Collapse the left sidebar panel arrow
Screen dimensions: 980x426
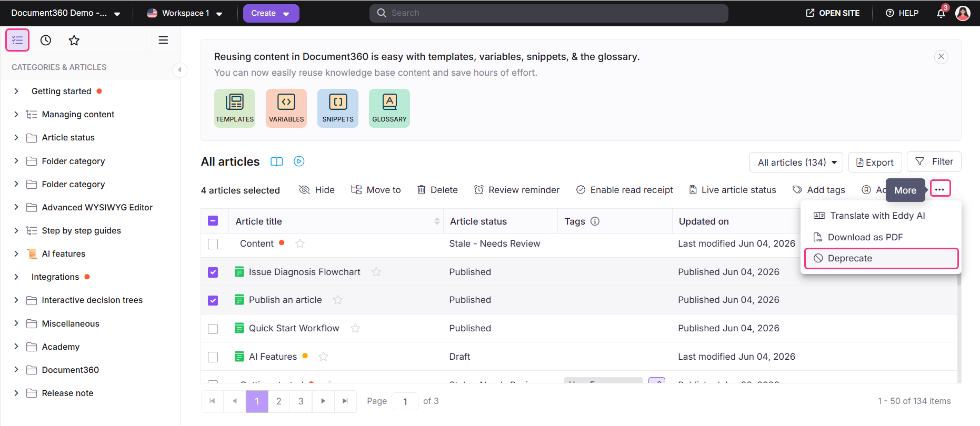(180, 69)
